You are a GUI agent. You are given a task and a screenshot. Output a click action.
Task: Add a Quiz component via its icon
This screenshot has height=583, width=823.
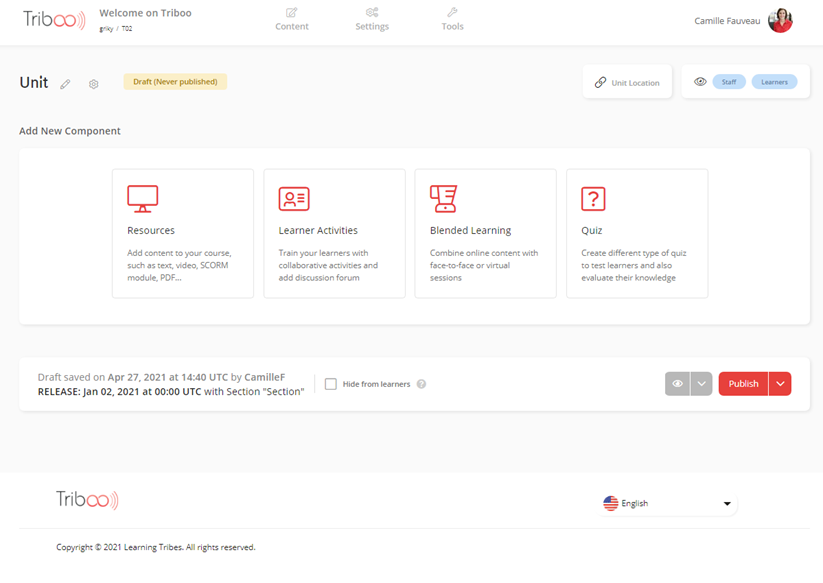click(592, 198)
